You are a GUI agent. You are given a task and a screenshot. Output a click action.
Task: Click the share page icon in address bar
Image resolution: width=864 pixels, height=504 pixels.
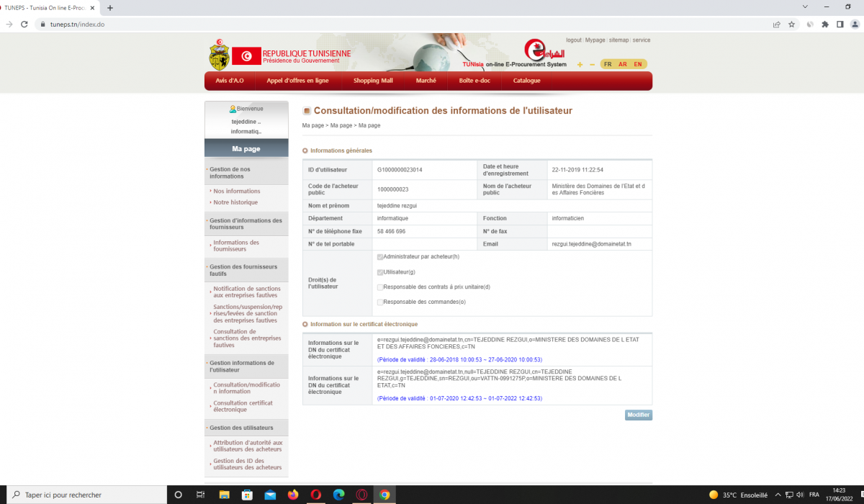pos(777,24)
